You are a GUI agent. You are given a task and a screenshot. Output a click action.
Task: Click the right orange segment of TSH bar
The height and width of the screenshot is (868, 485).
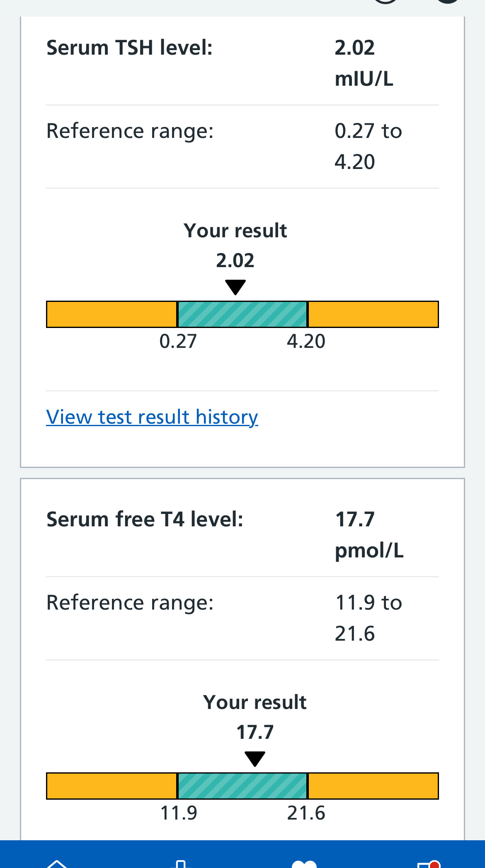pyautogui.click(x=373, y=314)
